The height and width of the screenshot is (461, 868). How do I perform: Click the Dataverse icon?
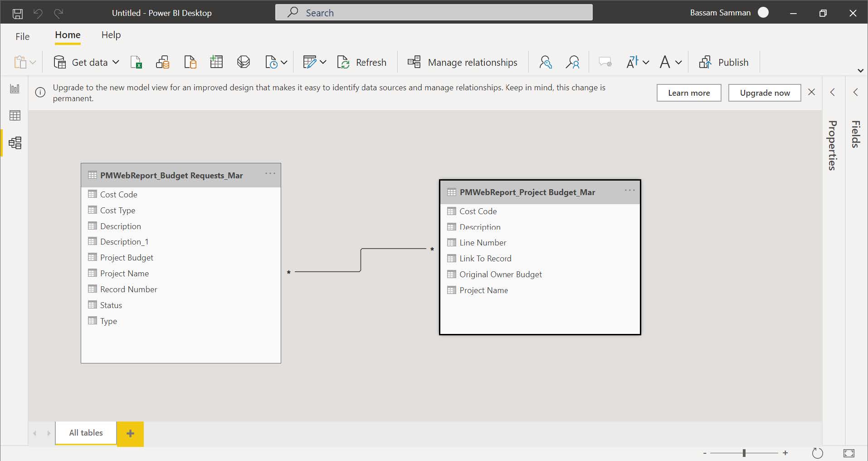[x=244, y=62]
